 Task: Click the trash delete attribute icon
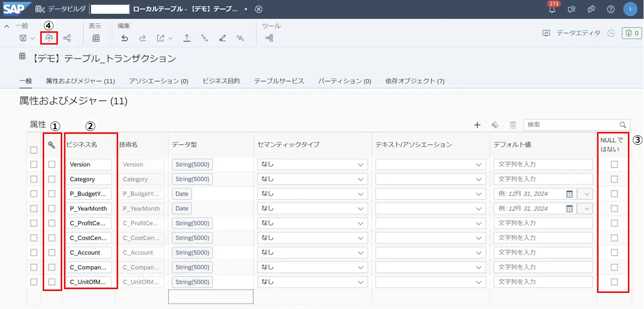pos(513,125)
